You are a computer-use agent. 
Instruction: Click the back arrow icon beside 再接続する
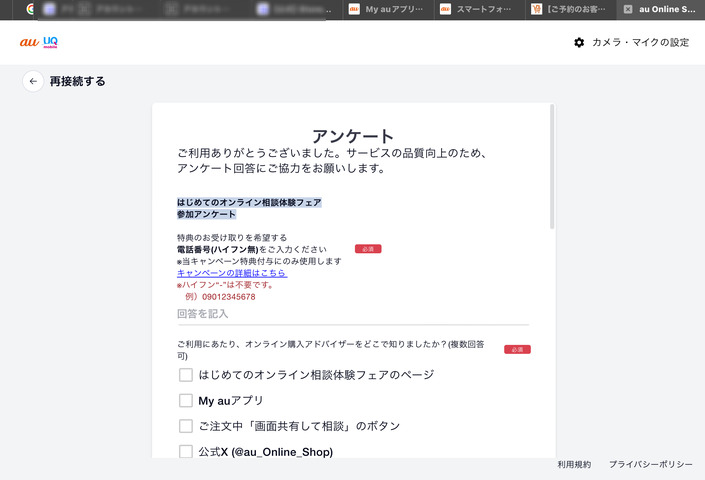[33, 81]
